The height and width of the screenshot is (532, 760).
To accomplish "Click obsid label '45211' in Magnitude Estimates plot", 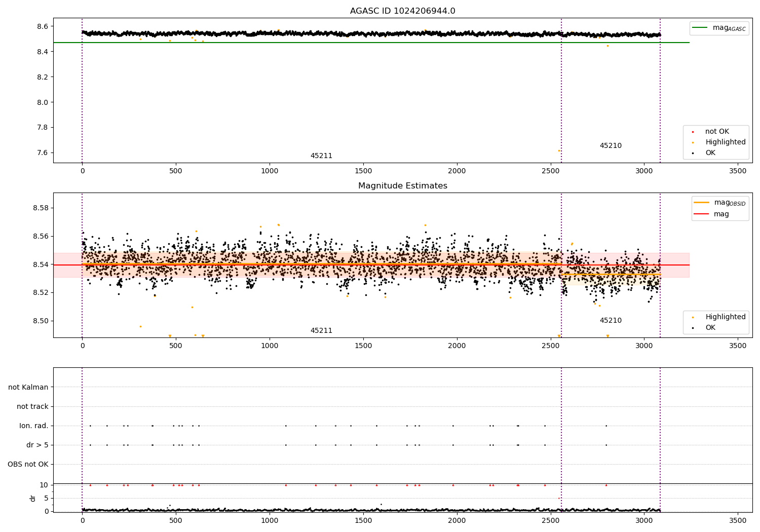I will tap(321, 331).
